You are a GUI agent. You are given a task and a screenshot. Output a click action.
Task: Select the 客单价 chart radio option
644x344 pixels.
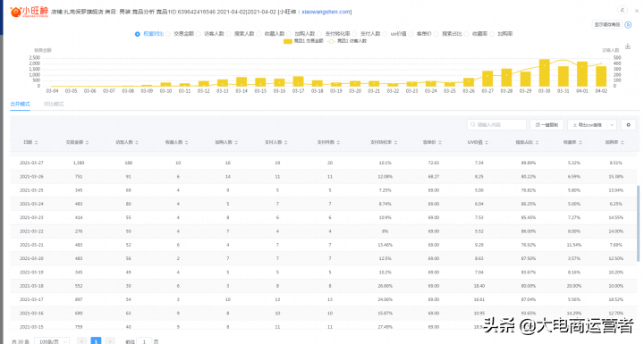(x=411, y=34)
